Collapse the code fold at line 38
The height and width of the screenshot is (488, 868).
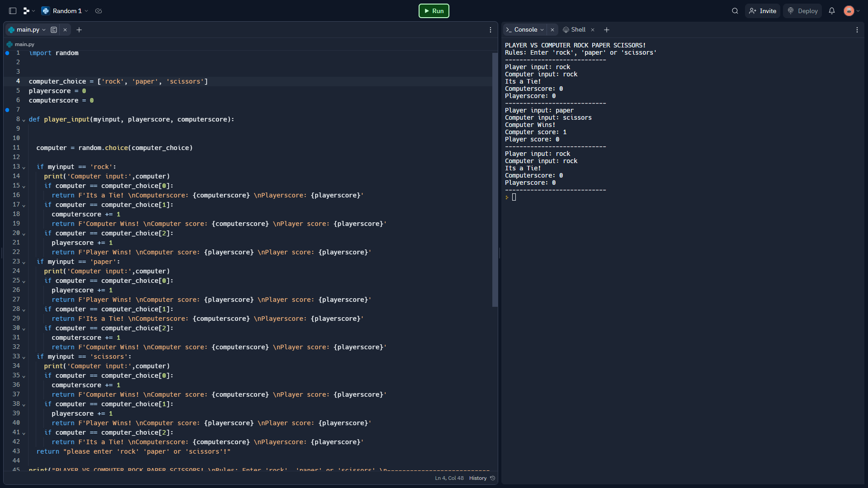[24, 404]
